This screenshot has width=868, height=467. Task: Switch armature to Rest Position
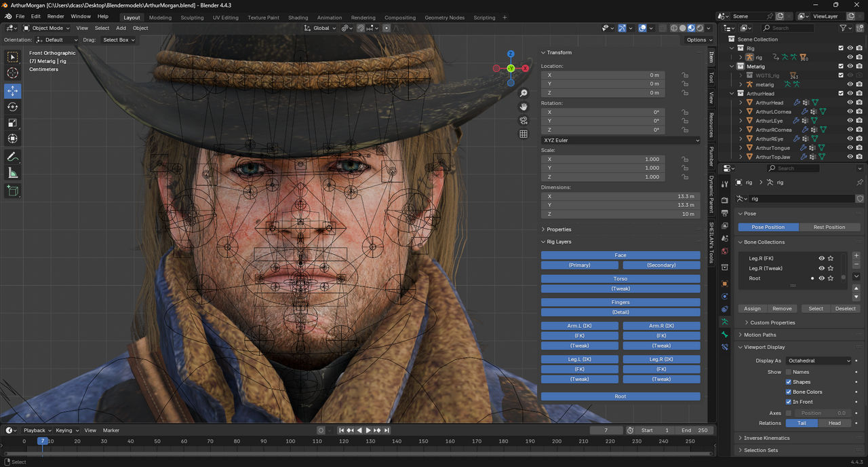tap(829, 227)
